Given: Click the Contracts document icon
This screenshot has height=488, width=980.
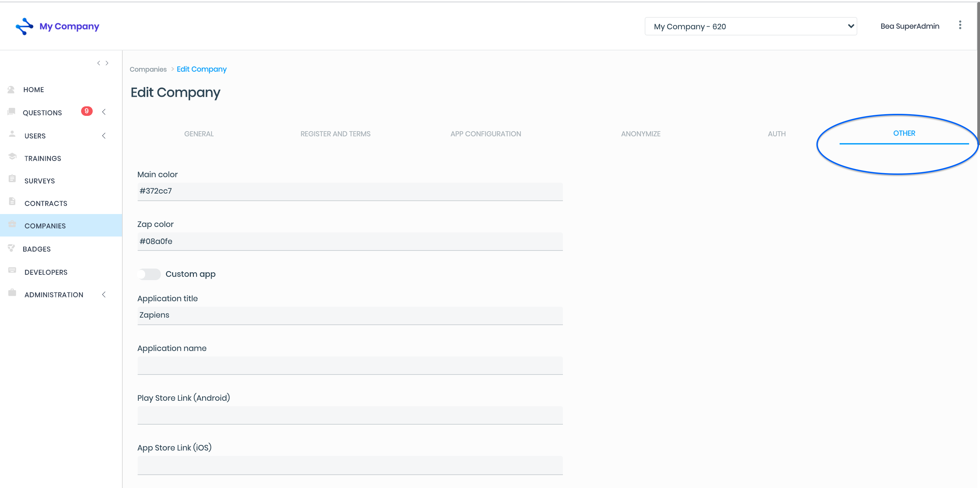Looking at the screenshot, I should 12,202.
